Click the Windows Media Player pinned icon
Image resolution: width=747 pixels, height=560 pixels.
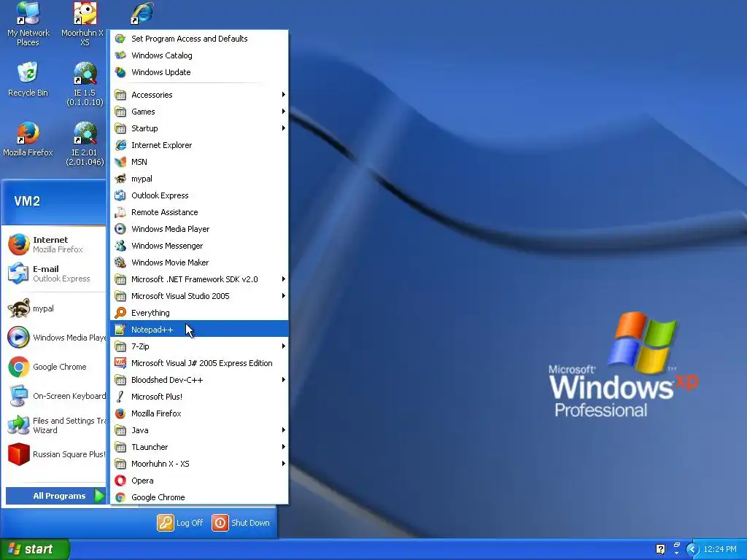18,338
